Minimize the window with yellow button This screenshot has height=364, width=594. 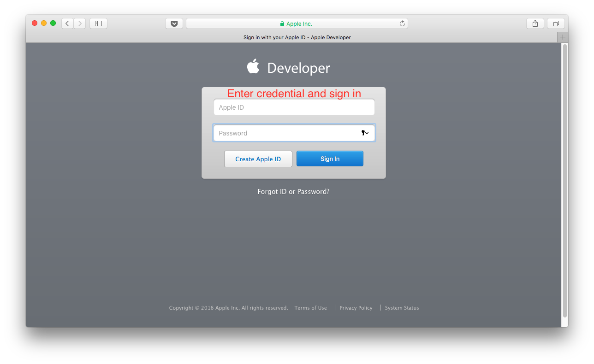(x=44, y=23)
